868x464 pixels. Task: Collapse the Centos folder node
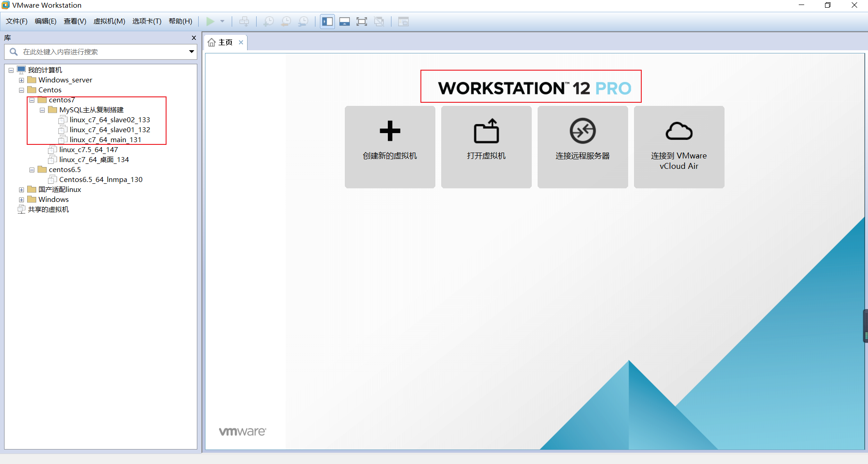point(21,90)
